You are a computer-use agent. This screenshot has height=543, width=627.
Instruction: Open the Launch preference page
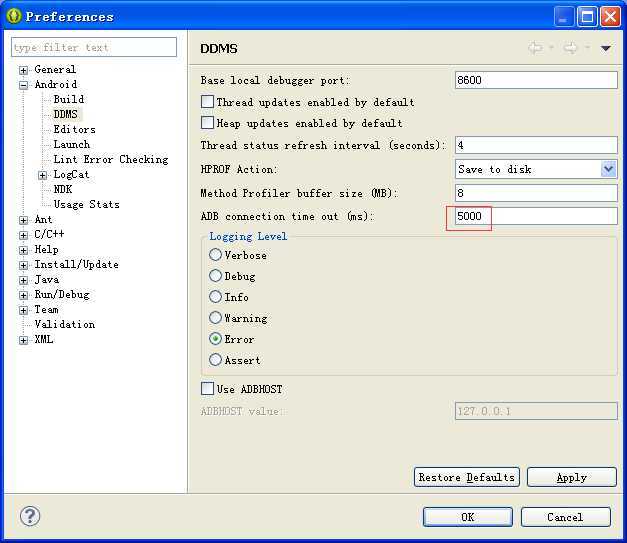[x=72, y=144]
